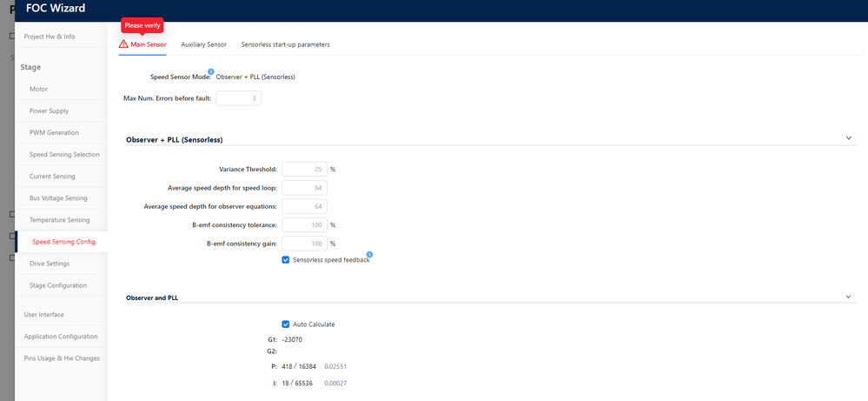Click the P value 418 / 16384
The image size is (868, 401).
pos(301,367)
